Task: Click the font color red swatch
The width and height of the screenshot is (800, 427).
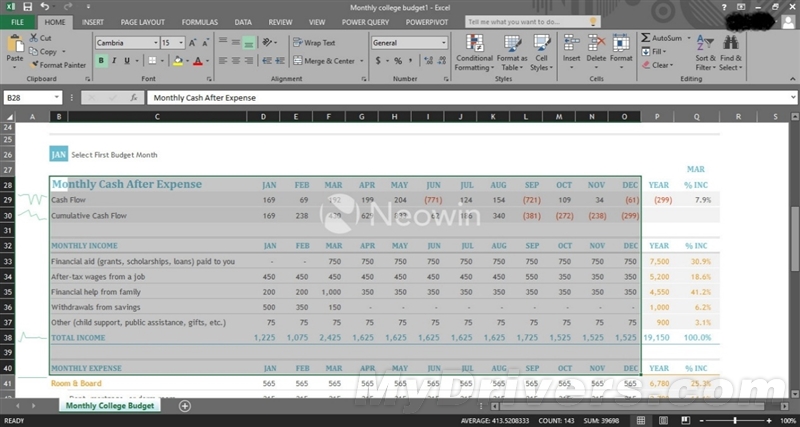Action: click(x=197, y=61)
